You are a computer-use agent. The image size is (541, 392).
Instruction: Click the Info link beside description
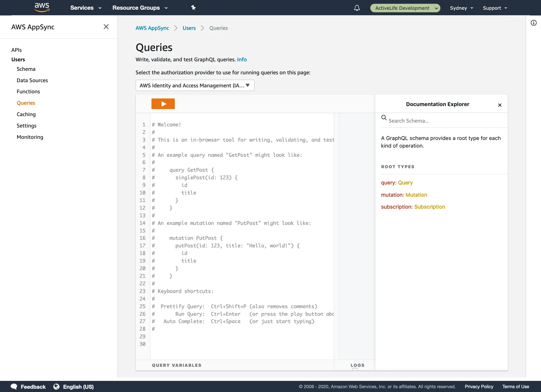(x=242, y=59)
